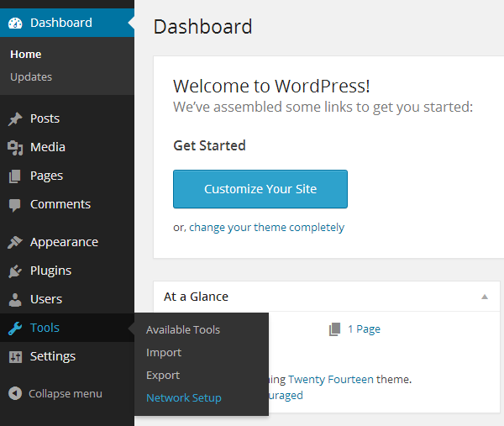Click the Collapse menu label
504x426 pixels.
coord(66,393)
